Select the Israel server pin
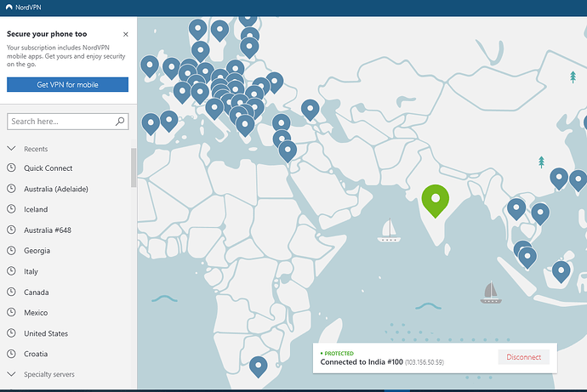 288,150
